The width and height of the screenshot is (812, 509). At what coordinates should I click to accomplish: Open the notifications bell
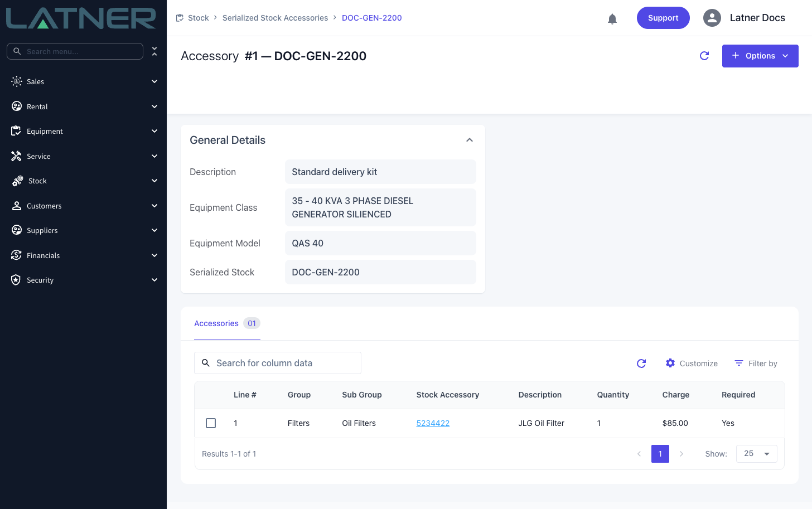coord(612,18)
